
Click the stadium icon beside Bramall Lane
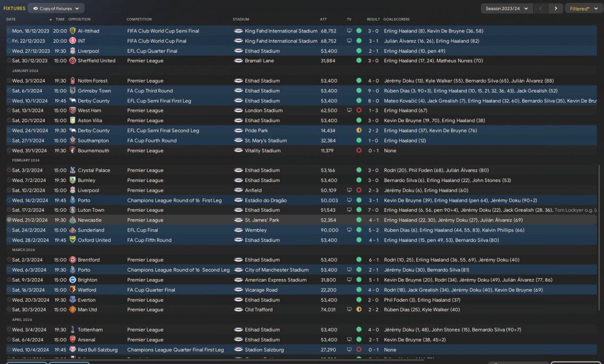point(238,61)
